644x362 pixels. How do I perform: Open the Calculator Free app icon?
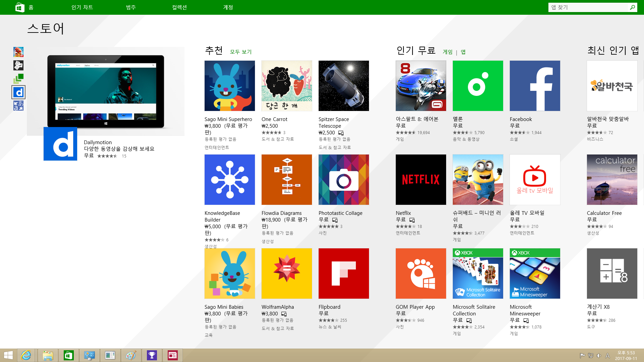[x=612, y=180]
